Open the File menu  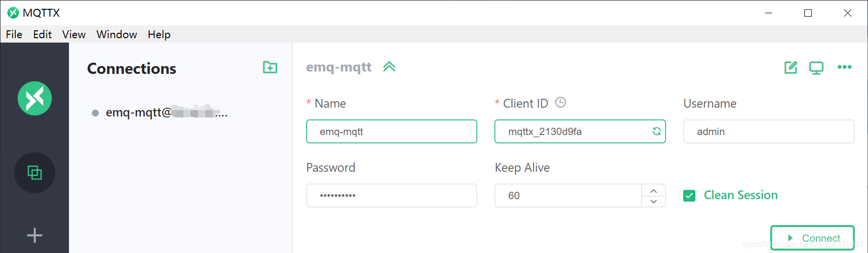[x=14, y=34]
